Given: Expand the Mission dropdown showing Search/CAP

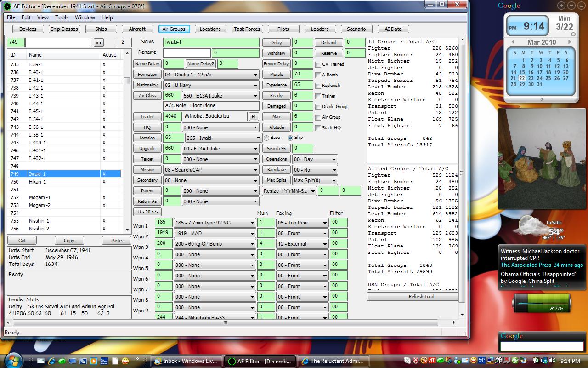Looking at the screenshot, I should [211, 170].
